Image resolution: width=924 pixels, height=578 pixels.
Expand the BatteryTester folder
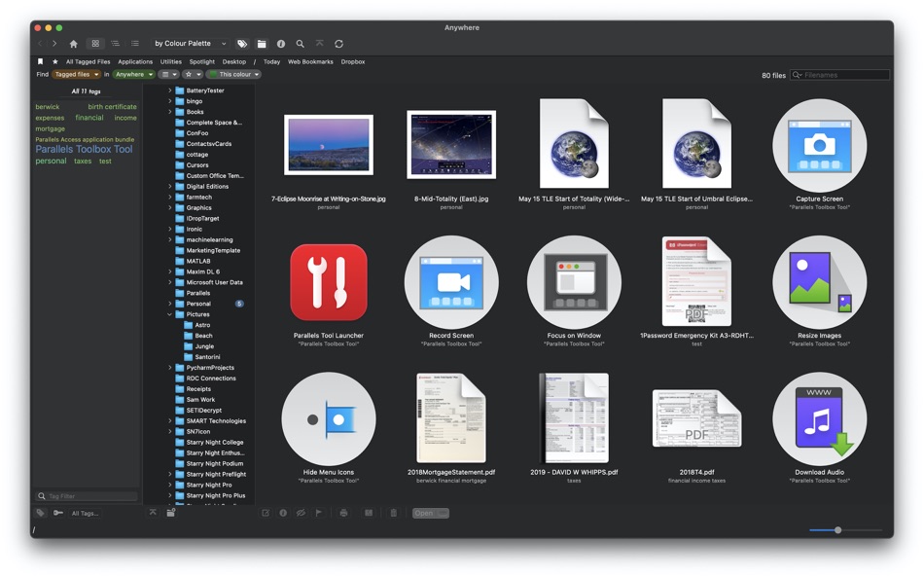click(169, 90)
